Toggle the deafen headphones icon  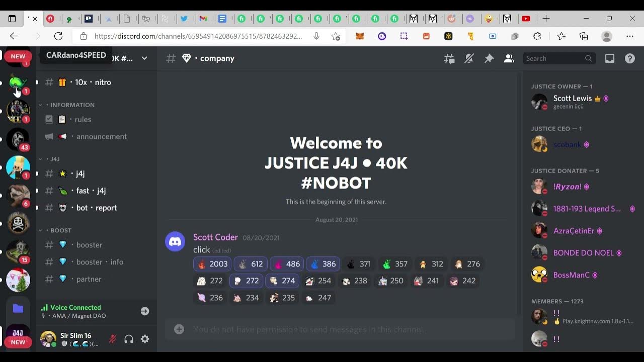coord(129,339)
